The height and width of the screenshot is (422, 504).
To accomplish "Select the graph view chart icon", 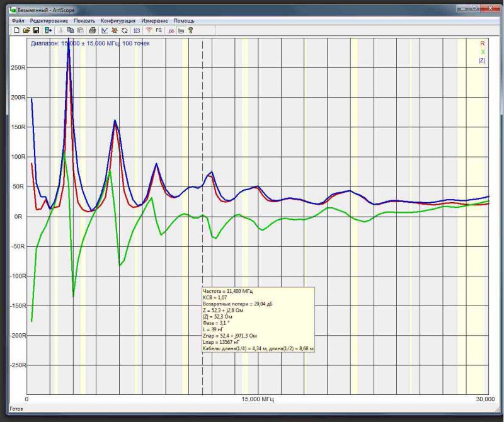I will point(105,30).
